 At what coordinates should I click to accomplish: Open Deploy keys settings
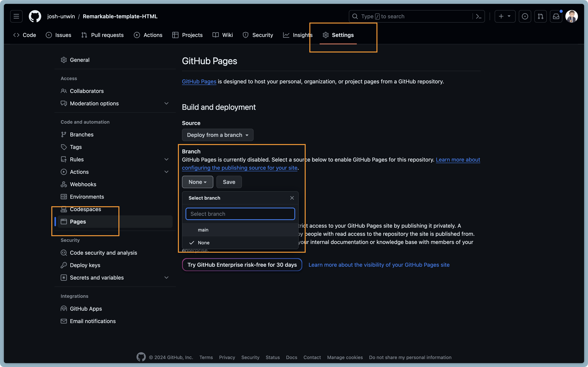115,265
